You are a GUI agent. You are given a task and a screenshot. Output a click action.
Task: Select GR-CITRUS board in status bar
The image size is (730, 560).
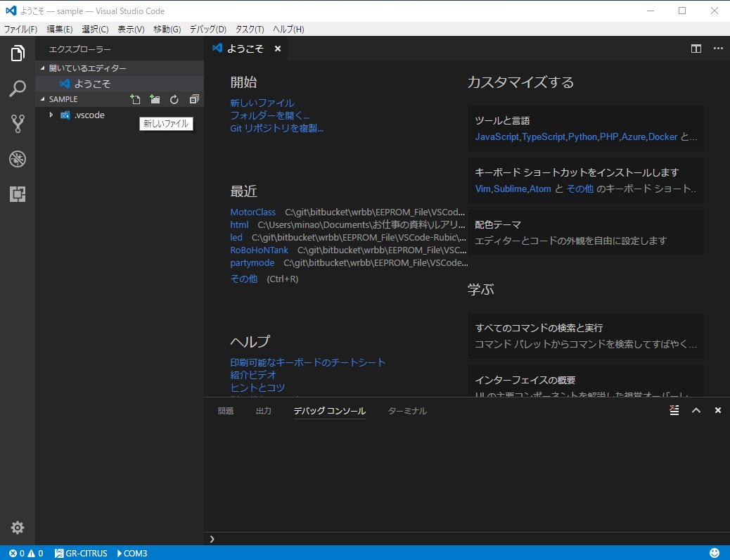pos(81,553)
